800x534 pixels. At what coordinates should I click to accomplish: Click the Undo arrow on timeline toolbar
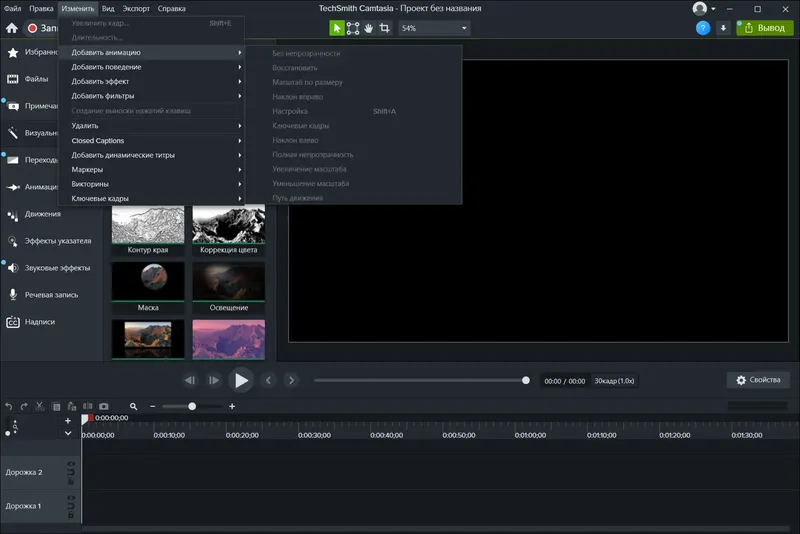click(9, 406)
